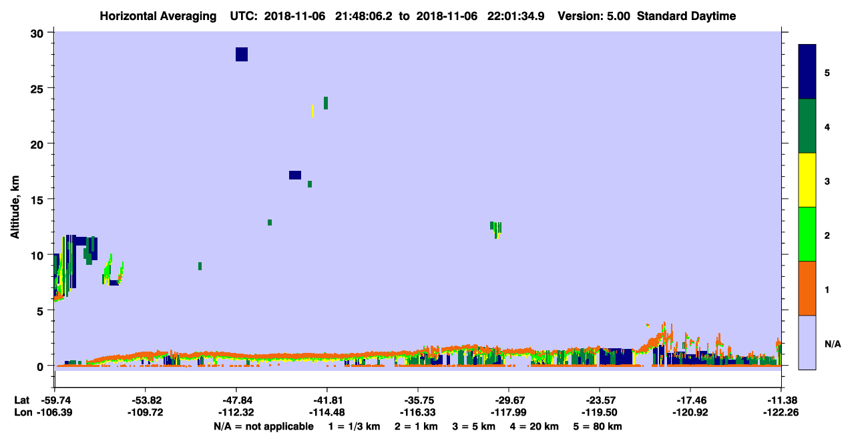
Task: Click the dark blue color bar segment 5
Action: click(x=807, y=71)
